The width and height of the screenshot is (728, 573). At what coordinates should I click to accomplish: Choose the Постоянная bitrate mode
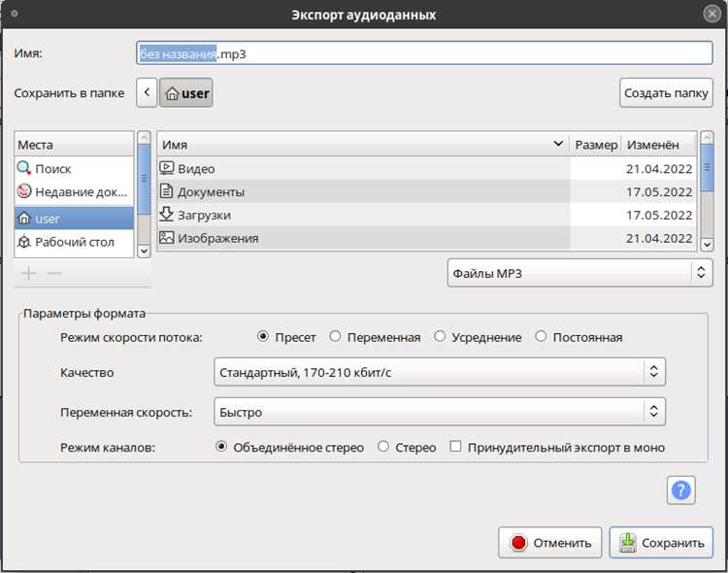tap(541, 336)
